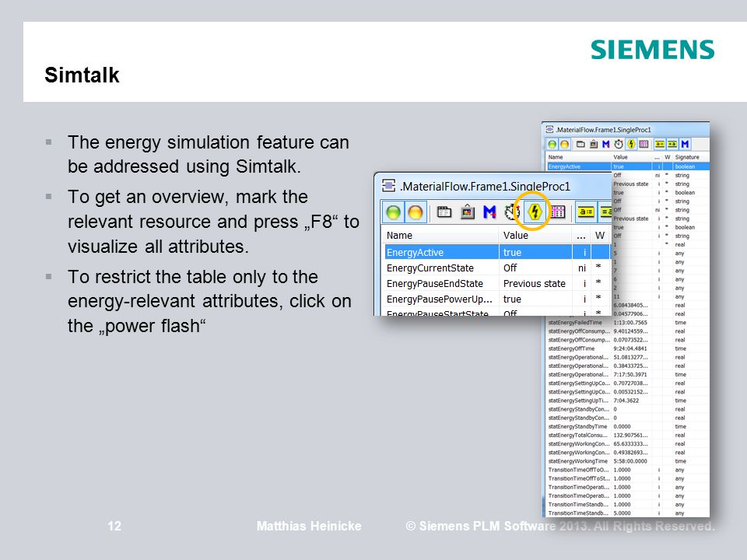The image size is (747, 560).
Task: Select the blue M methods icon in the enlarged toolbar
Action: click(489, 212)
